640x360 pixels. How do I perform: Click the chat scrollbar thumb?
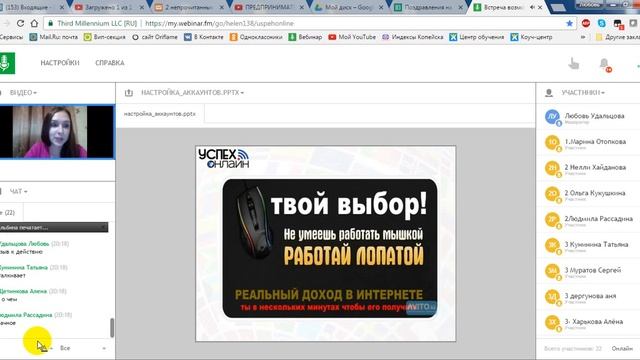(x=112, y=327)
